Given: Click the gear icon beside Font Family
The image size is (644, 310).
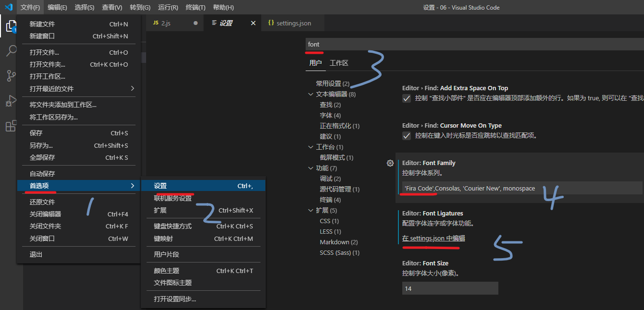Looking at the screenshot, I should point(390,163).
